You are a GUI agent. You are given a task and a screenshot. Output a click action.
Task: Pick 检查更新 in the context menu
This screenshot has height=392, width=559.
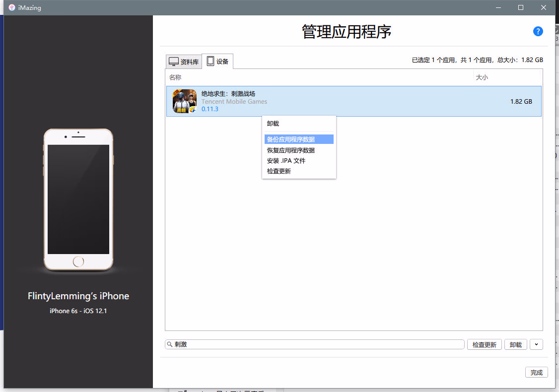(279, 171)
